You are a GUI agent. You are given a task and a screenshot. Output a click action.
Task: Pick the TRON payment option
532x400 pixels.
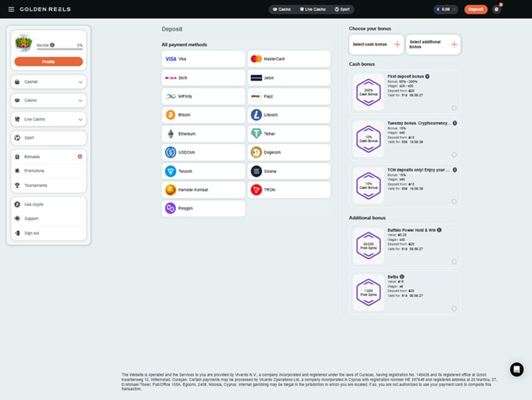[x=289, y=190]
